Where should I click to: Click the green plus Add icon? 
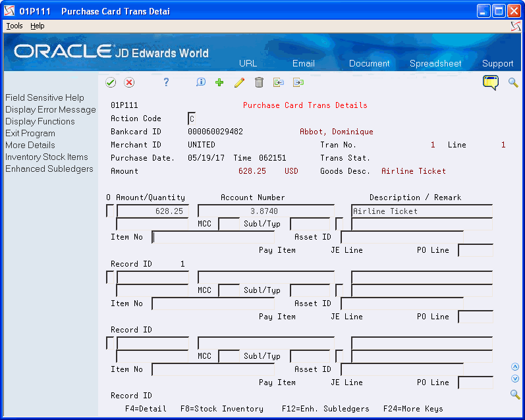click(219, 82)
